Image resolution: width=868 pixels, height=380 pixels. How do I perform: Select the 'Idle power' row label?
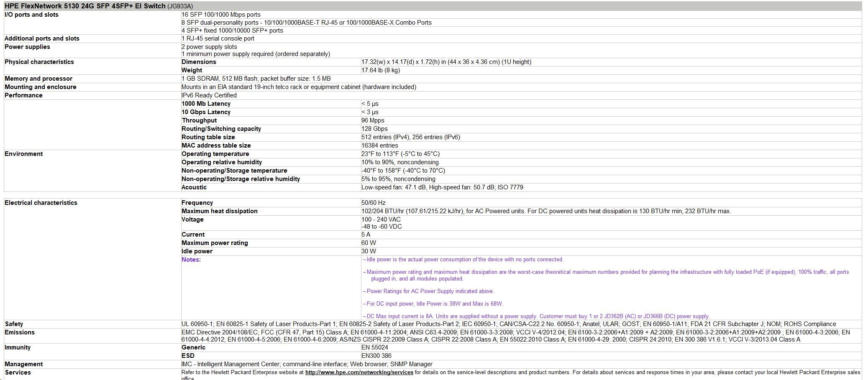point(197,251)
